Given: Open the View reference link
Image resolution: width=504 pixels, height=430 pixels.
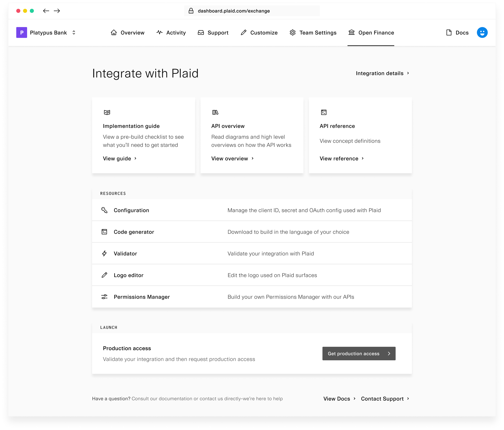Looking at the screenshot, I should 342,158.
